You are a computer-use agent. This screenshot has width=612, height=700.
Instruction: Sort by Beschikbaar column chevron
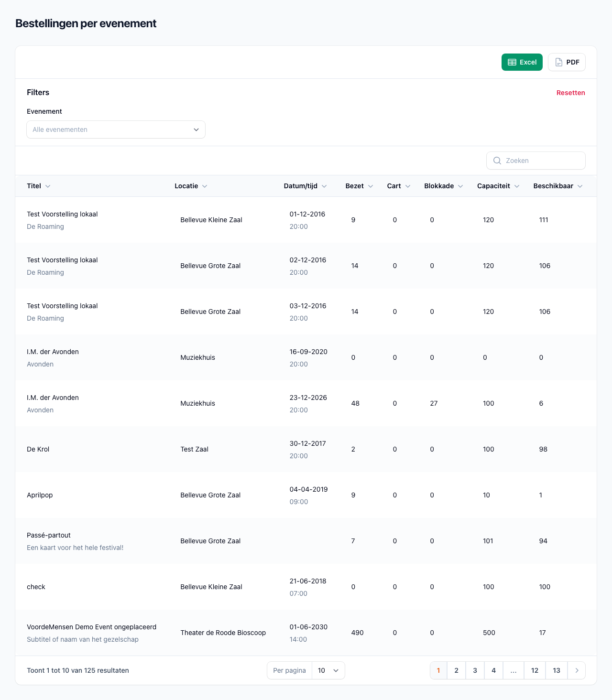(x=580, y=186)
